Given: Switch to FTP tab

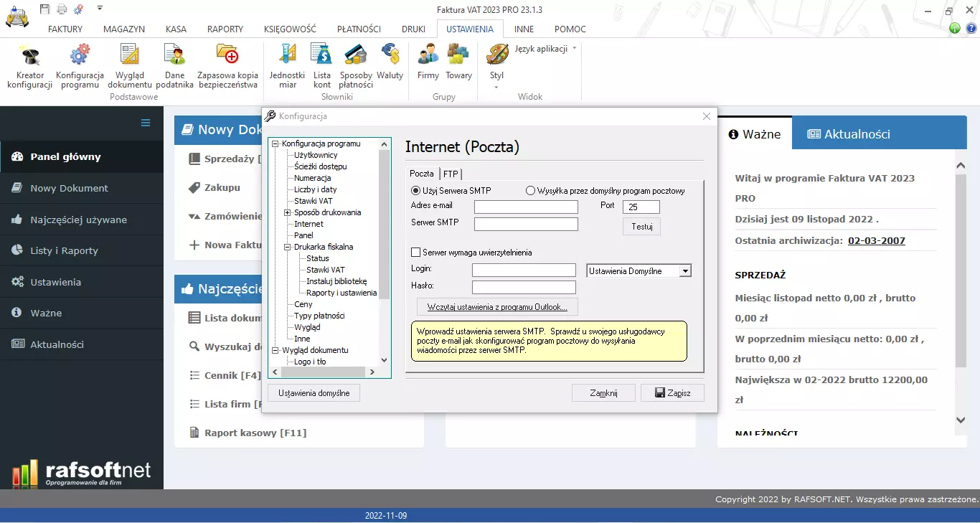Looking at the screenshot, I should [451, 174].
